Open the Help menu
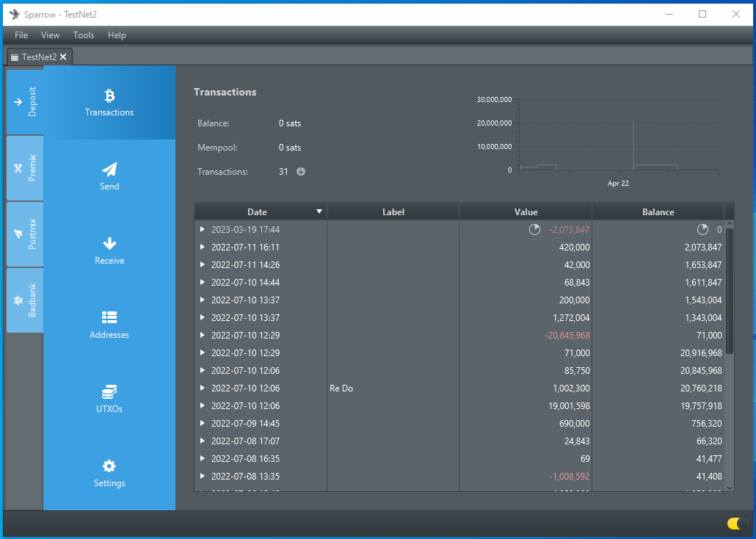Viewport: 756px width, 539px height. pos(117,35)
